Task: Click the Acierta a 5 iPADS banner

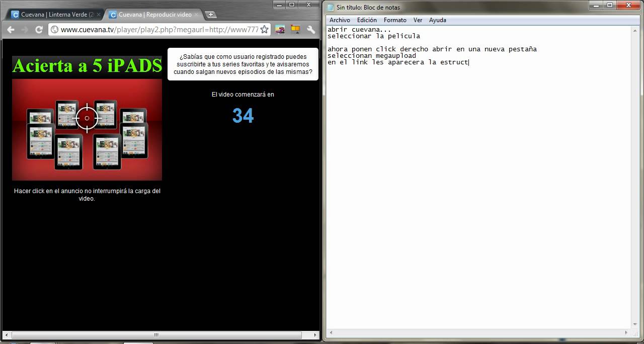Action: tap(87, 65)
